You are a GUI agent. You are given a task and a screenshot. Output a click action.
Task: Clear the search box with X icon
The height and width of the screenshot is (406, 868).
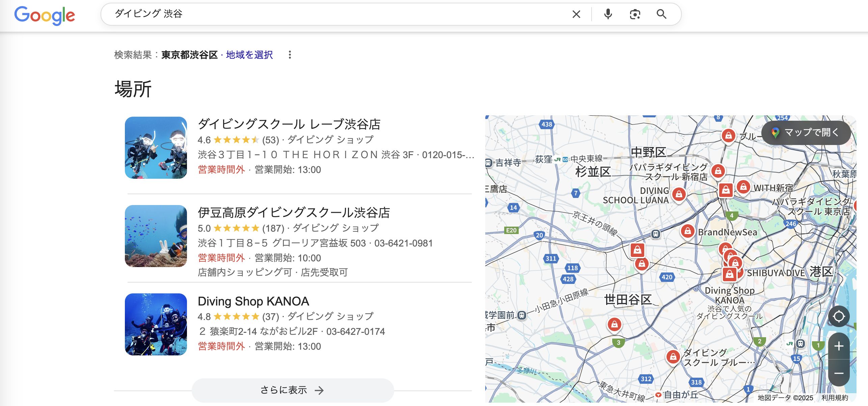(576, 14)
